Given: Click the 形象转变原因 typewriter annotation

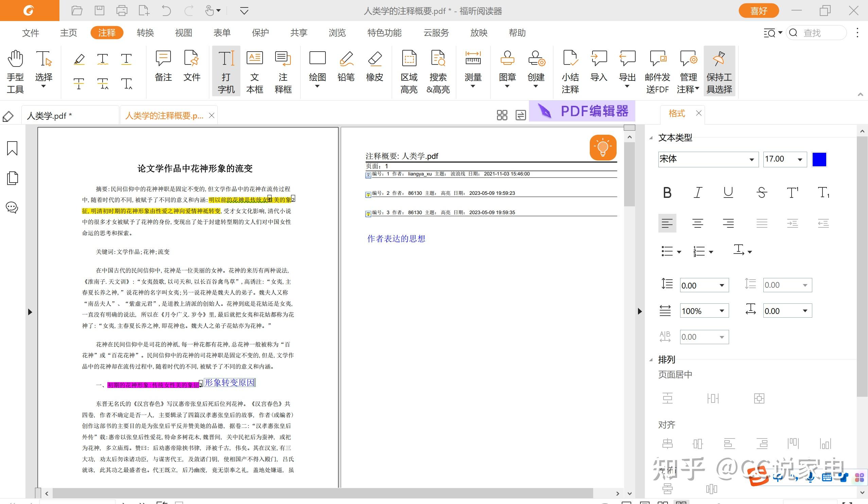Looking at the screenshot, I should pyautogui.click(x=230, y=382).
